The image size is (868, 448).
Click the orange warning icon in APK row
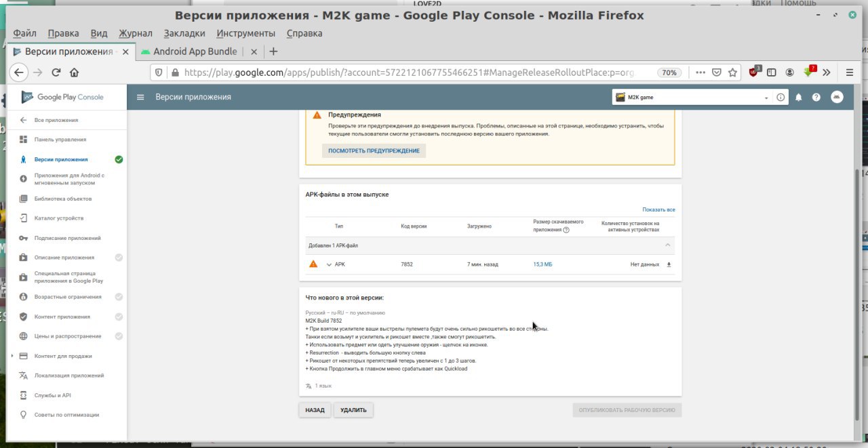coord(313,264)
